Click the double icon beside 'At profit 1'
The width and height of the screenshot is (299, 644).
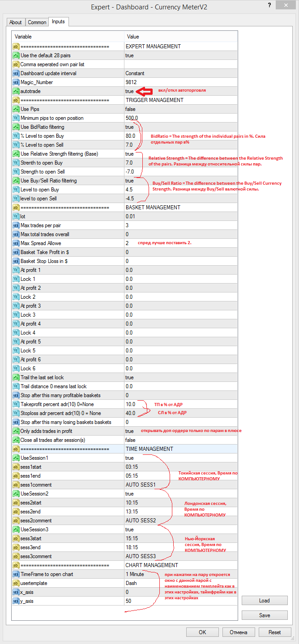(16, 270)
